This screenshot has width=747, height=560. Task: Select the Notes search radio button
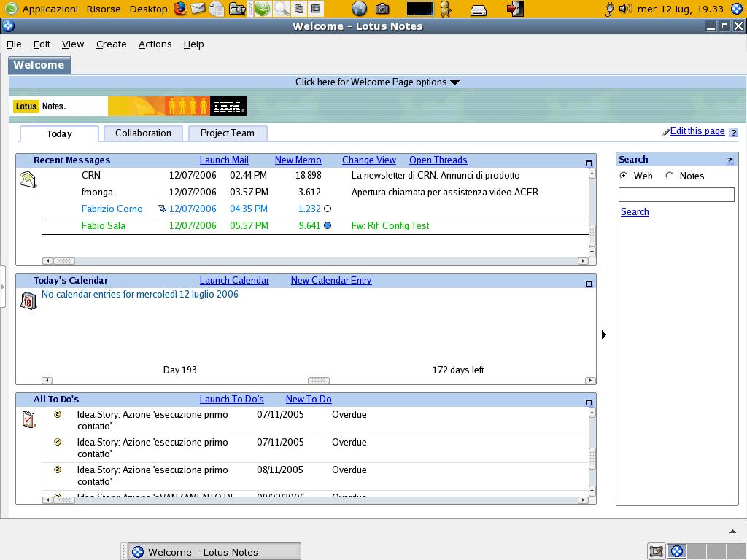pyautogui.click(x=670, y=175)
